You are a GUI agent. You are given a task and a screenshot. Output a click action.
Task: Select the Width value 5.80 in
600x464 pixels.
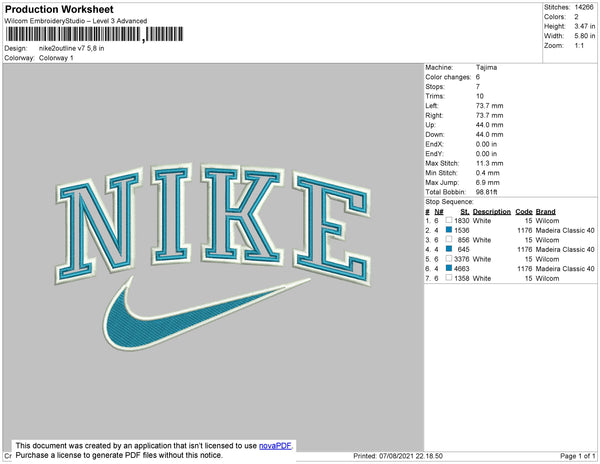pyautogui.click(x=585, y=36)
